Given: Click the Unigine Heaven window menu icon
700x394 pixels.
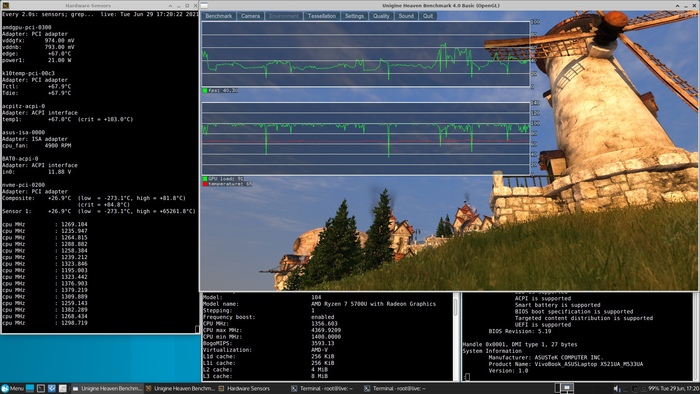Looking at the screenshot, I should (204, 5).
